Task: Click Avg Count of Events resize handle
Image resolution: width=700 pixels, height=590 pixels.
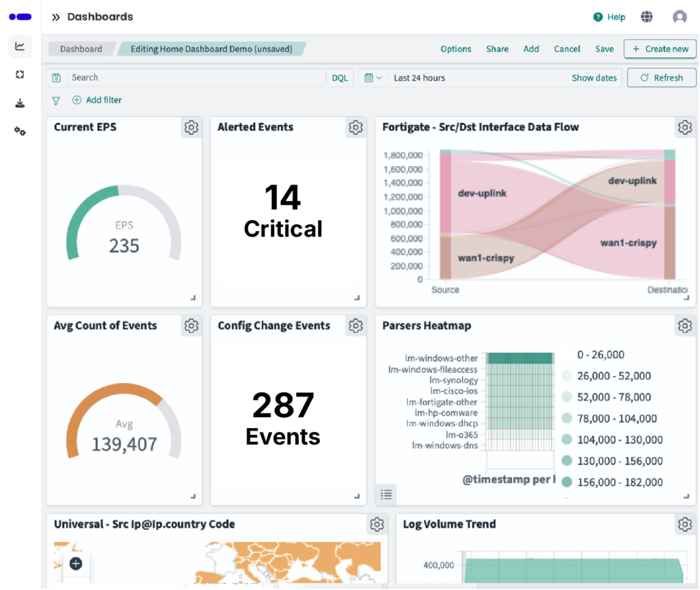Action: [193, 496]
